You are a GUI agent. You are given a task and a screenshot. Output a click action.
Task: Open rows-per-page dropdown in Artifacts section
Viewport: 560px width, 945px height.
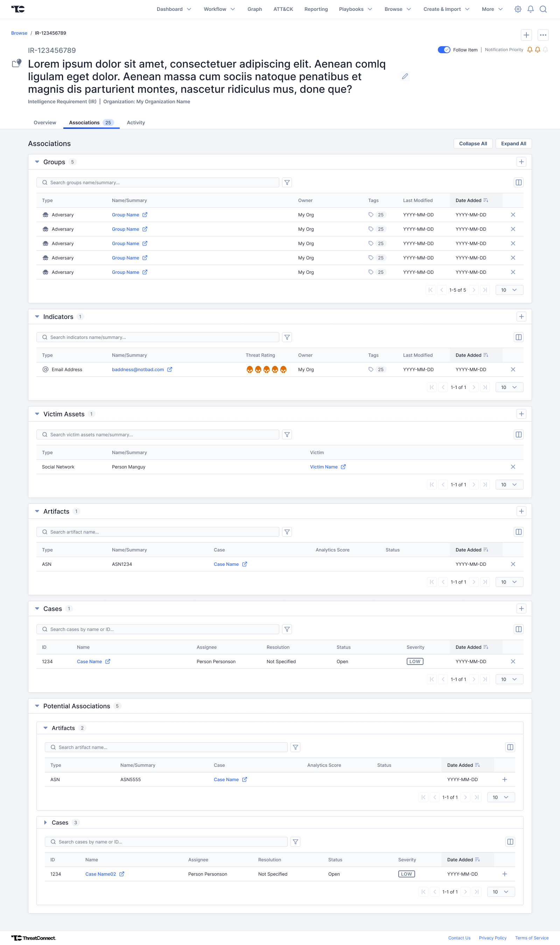tap(509, 582)
